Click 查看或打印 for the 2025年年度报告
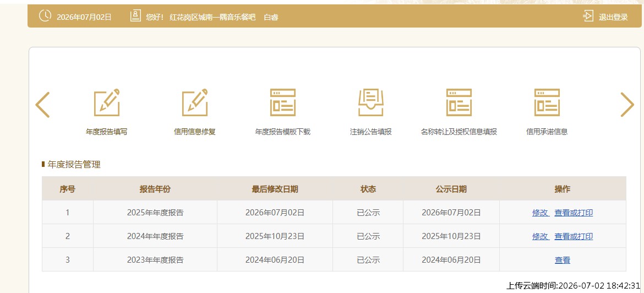644x293 pixels. coord(574,213)
